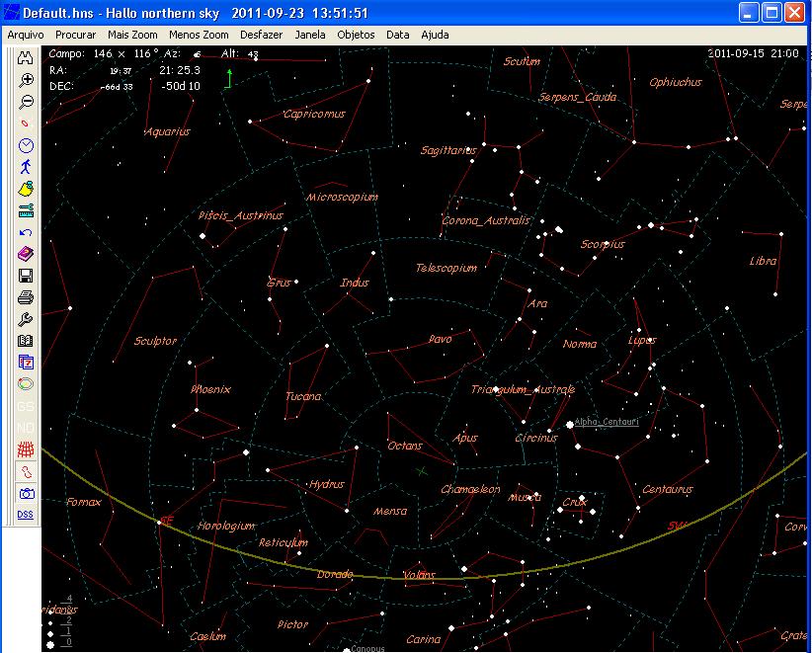Click the blue calendar icon
The height and width of the screenshot is (653, 812).
(x=26, y=363)
